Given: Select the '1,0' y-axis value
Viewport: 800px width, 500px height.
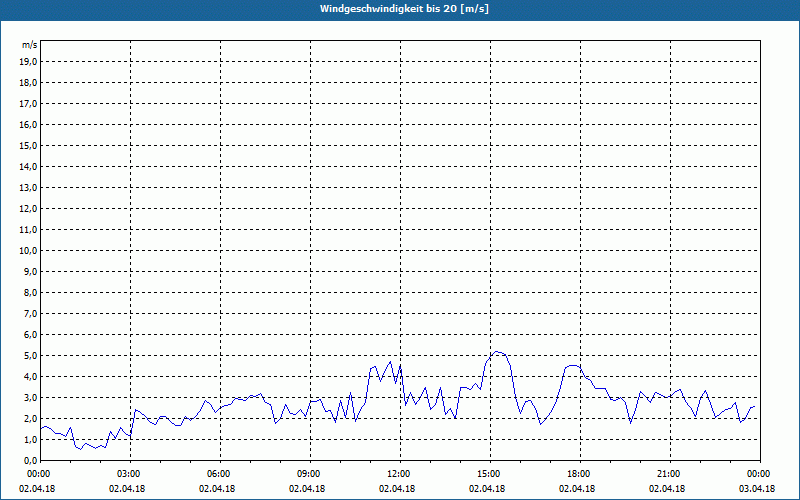Looking at the screenshot, I should coord(30,439).
